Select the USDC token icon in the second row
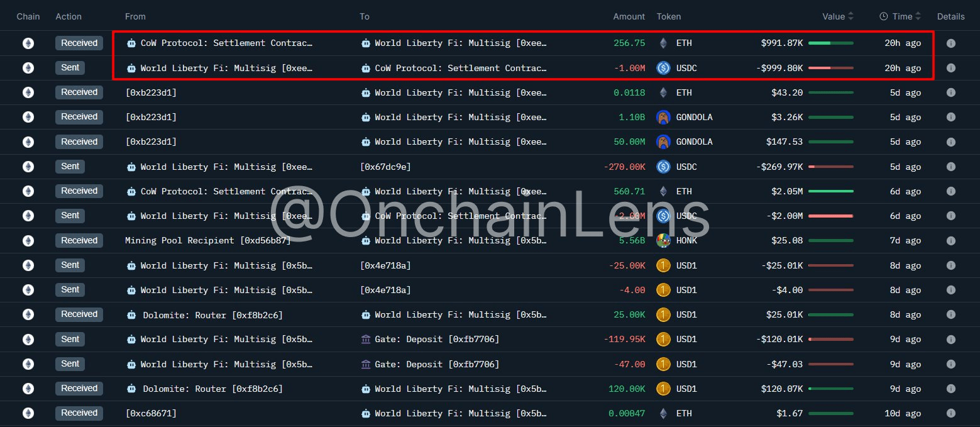The width and height of the screenshot is (980, 427). pos(664,68)
